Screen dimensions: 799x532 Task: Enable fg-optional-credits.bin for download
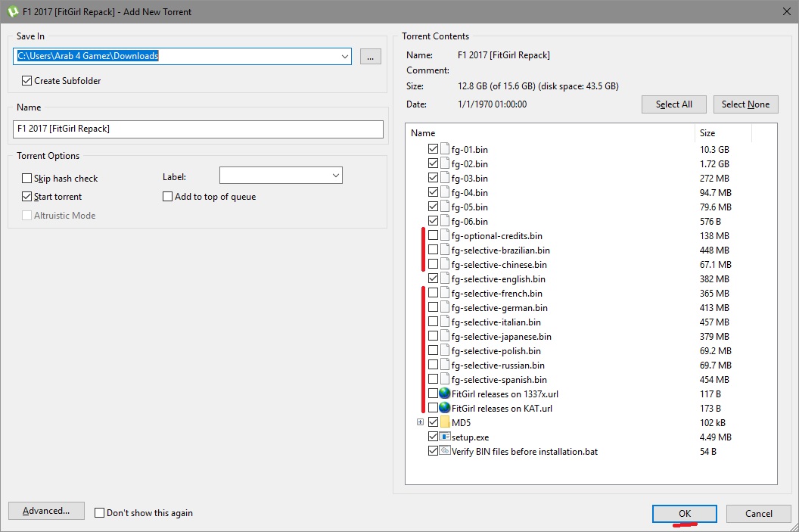[x=433, y=235]
